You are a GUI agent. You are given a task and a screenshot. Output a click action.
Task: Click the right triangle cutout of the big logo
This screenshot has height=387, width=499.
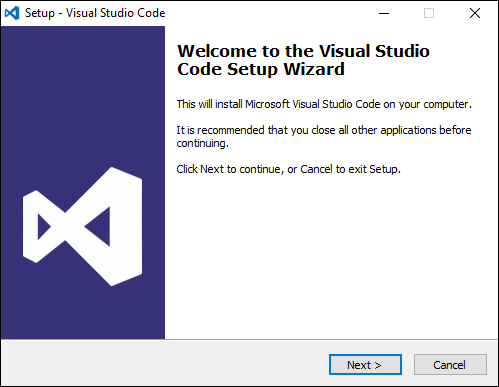(100, 227)
